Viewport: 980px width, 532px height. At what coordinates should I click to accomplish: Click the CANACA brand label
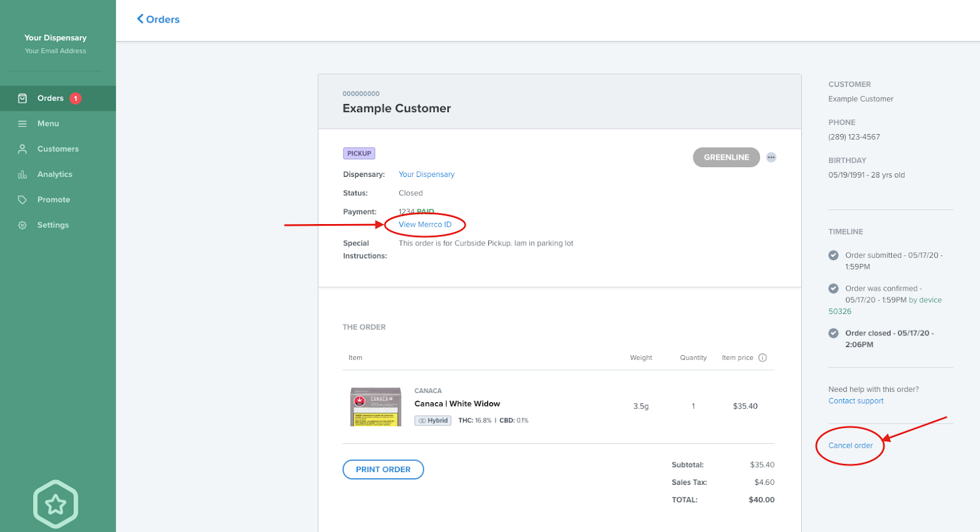point(428,391)
